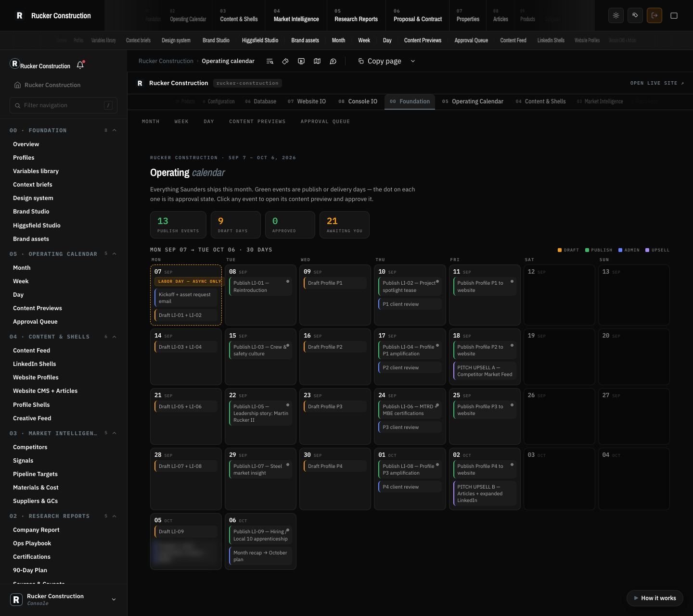The image size is (693, 616).
Task: Open the Copy page dropdown arrow
Action: 412,61
